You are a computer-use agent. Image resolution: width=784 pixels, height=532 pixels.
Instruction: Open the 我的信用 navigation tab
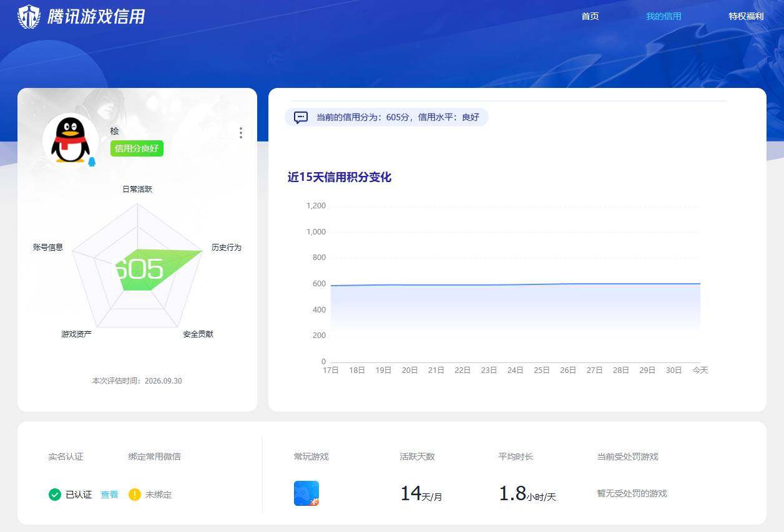point(664,16)
